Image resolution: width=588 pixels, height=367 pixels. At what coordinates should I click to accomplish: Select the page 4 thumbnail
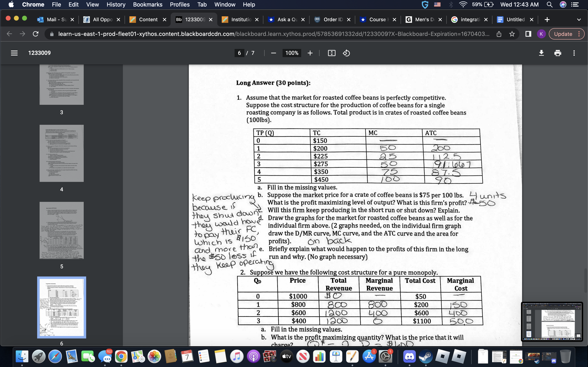(x=61, y=153)
